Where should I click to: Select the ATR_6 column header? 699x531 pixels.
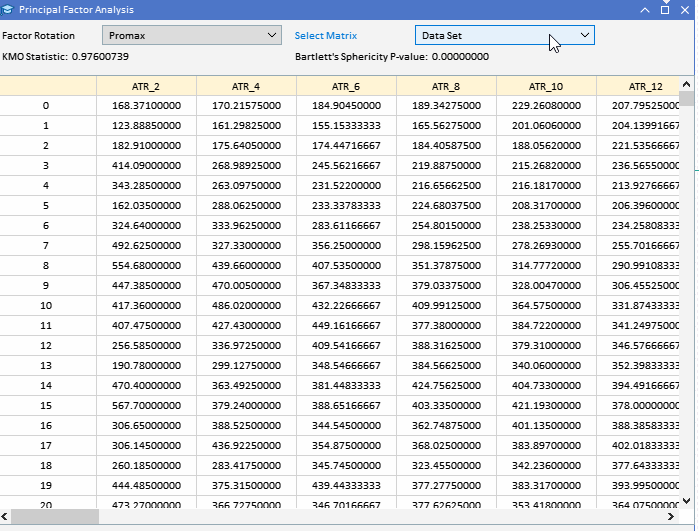[346, 86]
